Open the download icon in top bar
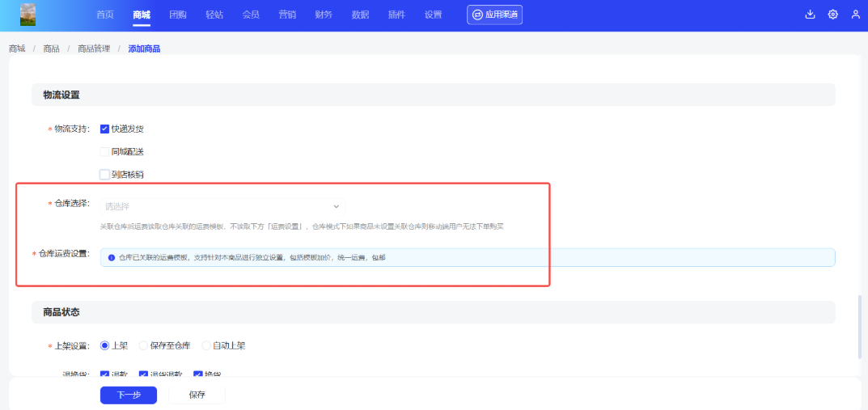This screenshot has width=868, height=410. pos(810,15)
